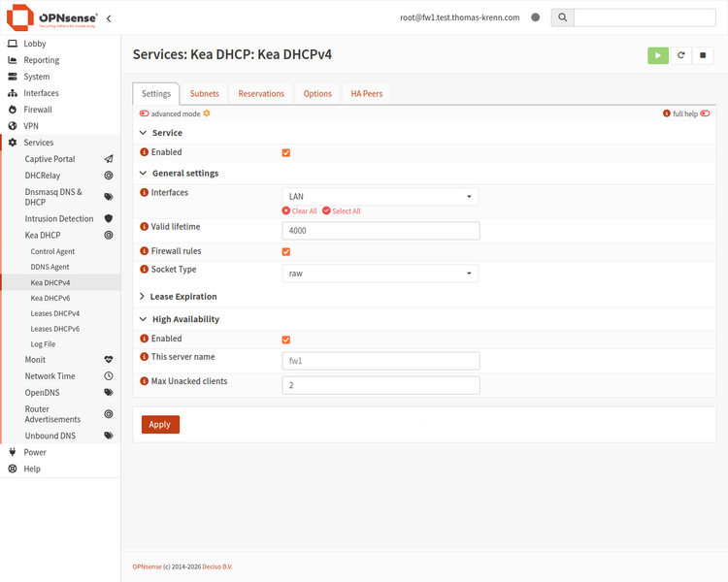Open the Kea DHCP Log File entry
Viewport: 728px width, 582px height.
(x=43, y=344)
